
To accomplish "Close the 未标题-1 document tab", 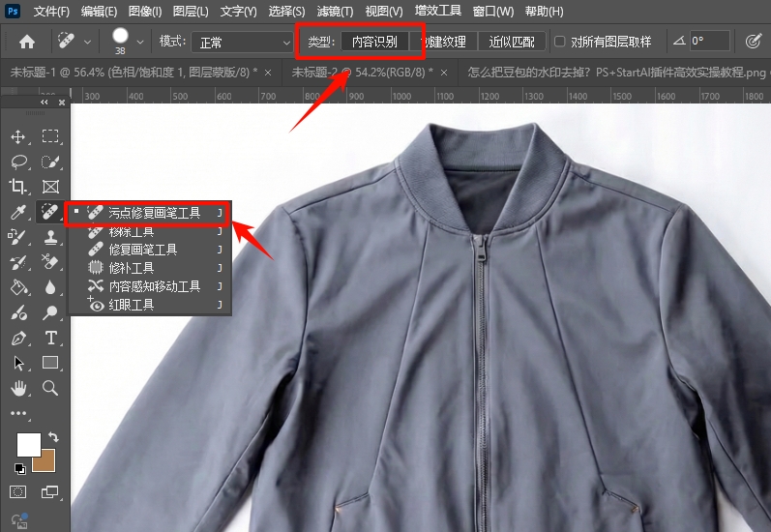I will click(268, 73).
